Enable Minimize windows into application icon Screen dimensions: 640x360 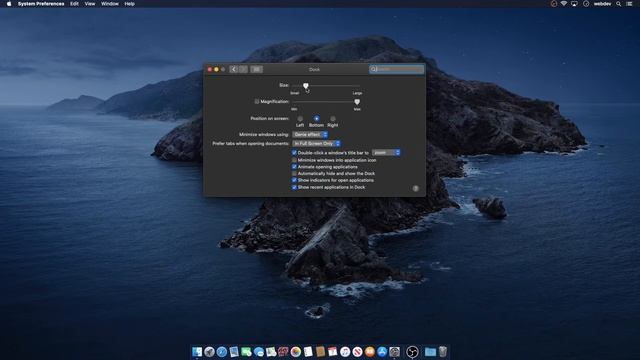click(294, 160)
